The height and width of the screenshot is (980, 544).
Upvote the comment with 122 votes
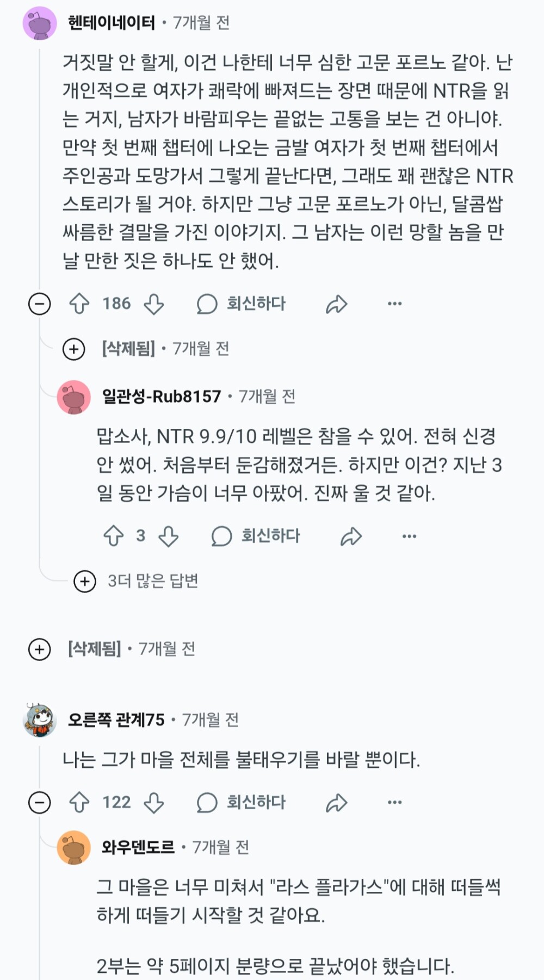click(79, 802)
